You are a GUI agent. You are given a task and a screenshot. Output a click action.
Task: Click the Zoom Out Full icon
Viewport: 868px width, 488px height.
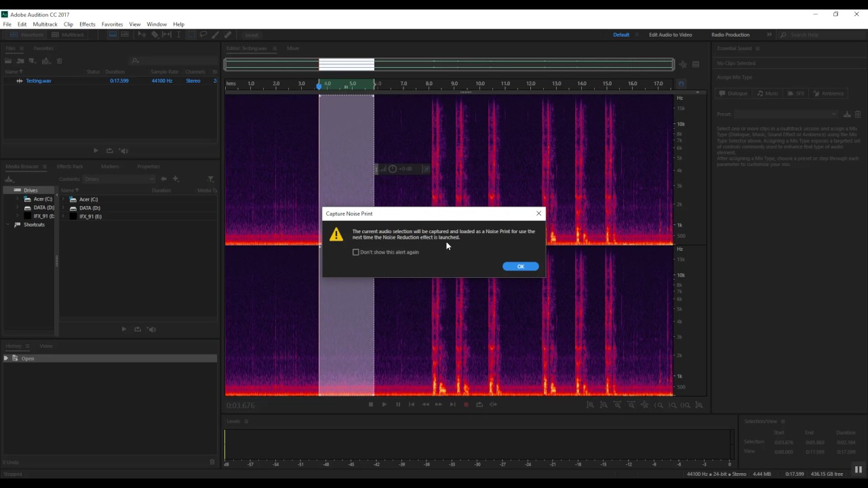tap(645, 405)
